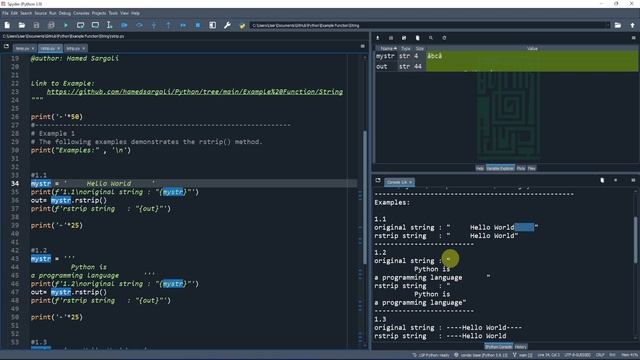Viewport: 640px width, 360px height.
Task: Stop debugging with the square icon
Action: [198, 25]
